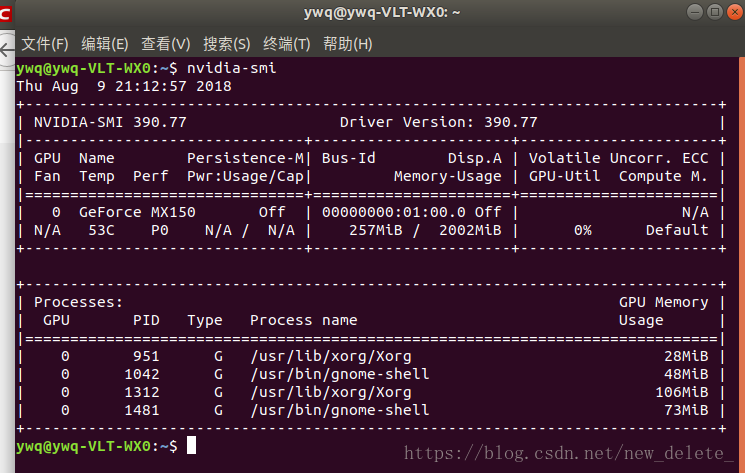Viewport: 745px width, 473px height.
Task: Minimize the terminal window
Action: pyautogui.click(x=695, y=12)
